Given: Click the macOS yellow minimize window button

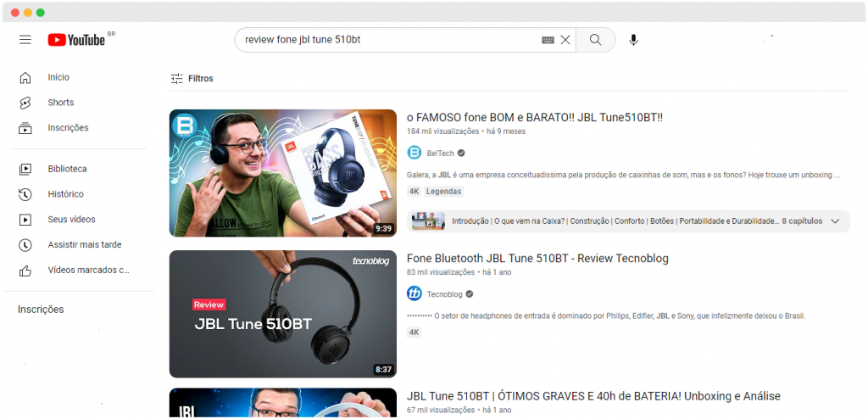Looking at the screenshot, I should point(28,13).
